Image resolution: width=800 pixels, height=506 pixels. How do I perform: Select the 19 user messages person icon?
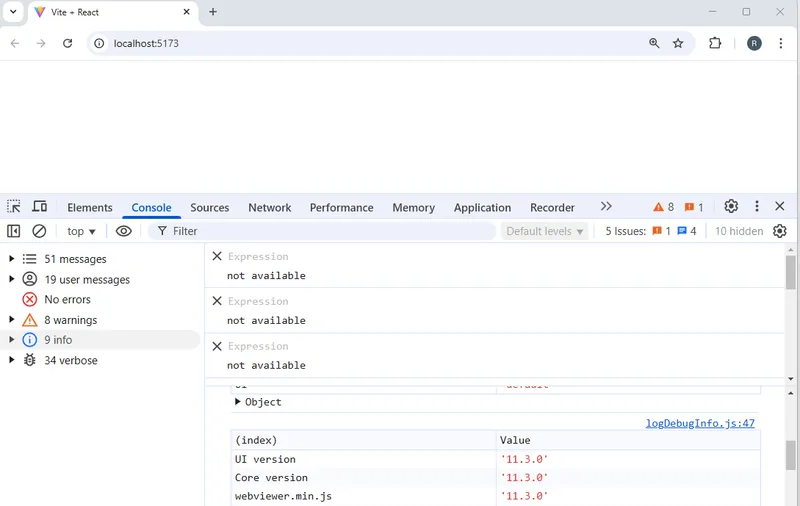(x=30, y=279)
